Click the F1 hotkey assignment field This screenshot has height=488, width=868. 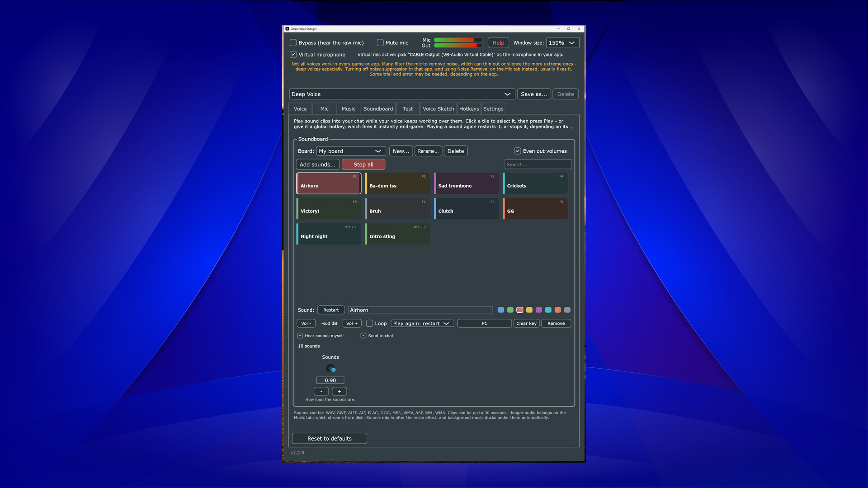484,324
